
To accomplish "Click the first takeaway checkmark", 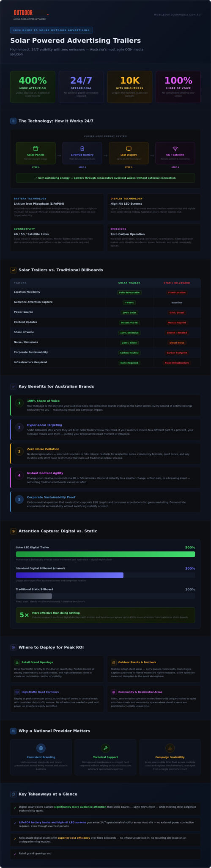I will (x=15, y=807).
